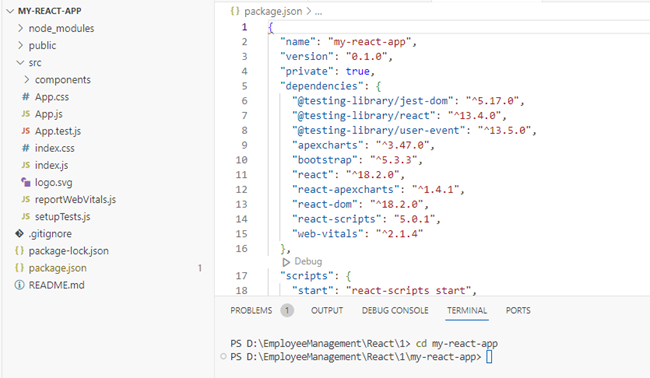Click the terminal prompt input cursor
This screenshot has width=650, height=378.
click(x=489, y=356)
